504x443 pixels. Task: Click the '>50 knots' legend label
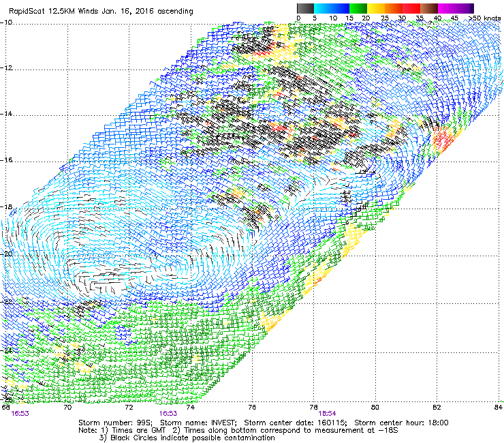pyautogui.click(x=485, y=18)
